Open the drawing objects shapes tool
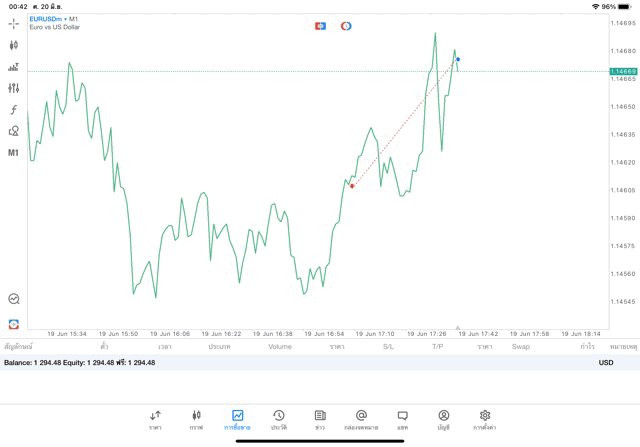This screenshot has height=447, width=640. coord(14,131)
